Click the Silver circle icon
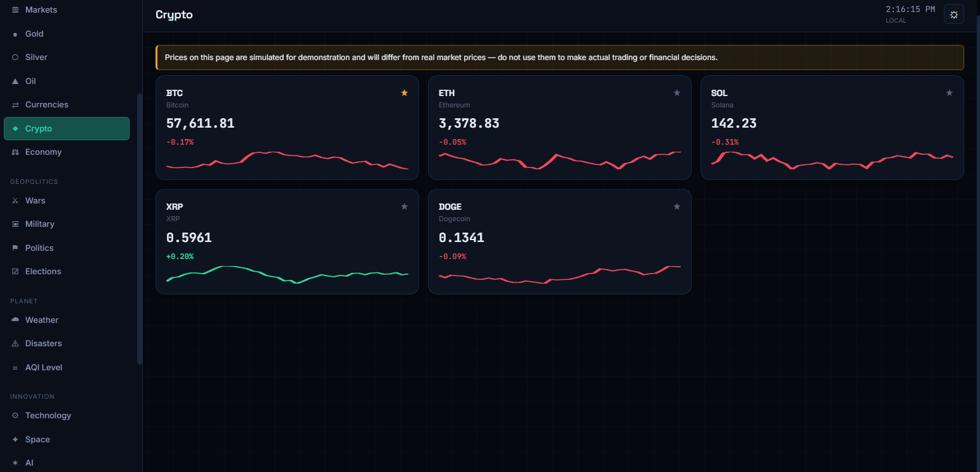Image resolution: width=980 pixels, height=472 pixels. (x=15, y=57)
